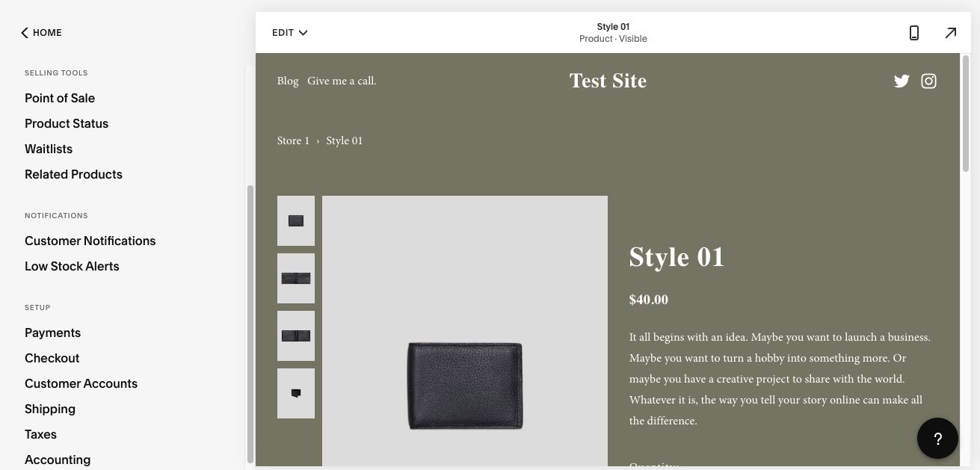This screenshot has height=470, width=980.
Task: Open Customer Notifications settings
Action: coord(90,241)
